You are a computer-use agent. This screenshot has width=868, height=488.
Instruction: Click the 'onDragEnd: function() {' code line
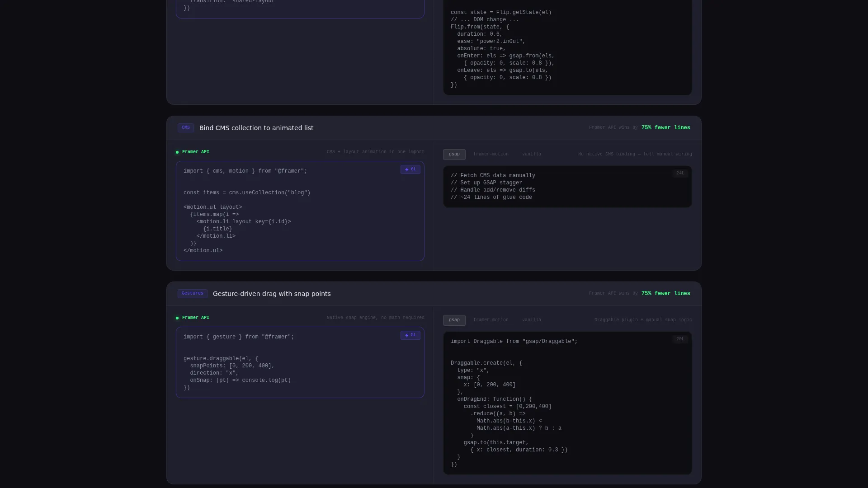pyautogui.click(x=495, y=399)
